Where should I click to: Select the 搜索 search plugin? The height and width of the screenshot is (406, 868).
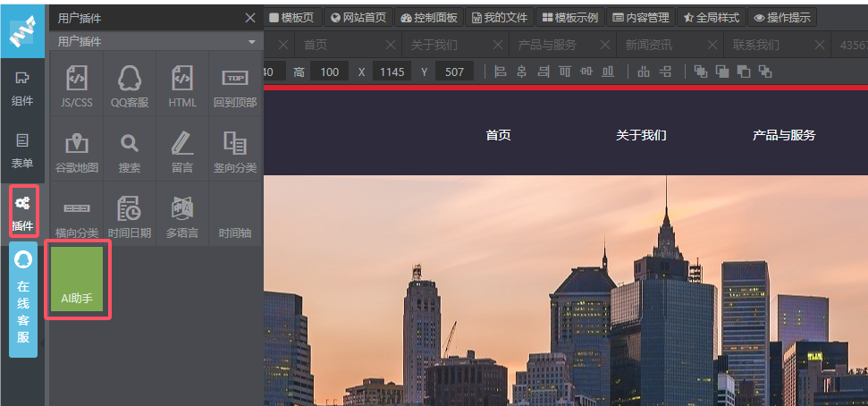(129, 148)
